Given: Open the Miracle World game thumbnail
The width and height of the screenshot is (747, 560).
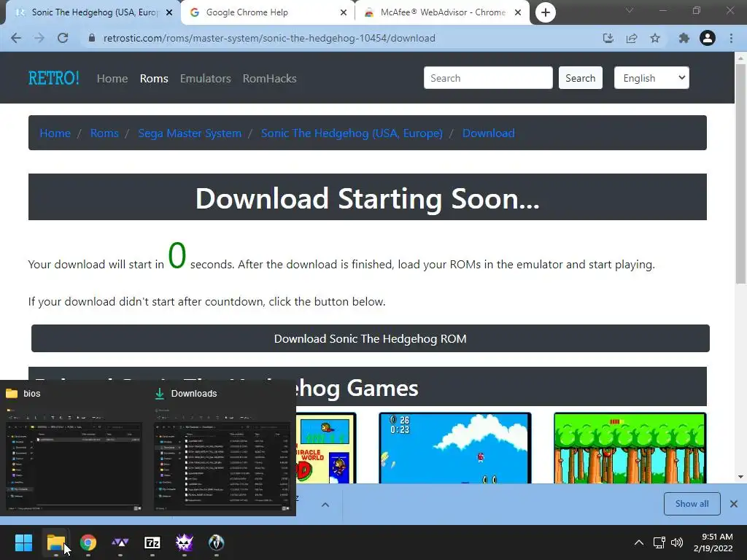Looking at the screenshot, I should (x=326, y=448).
